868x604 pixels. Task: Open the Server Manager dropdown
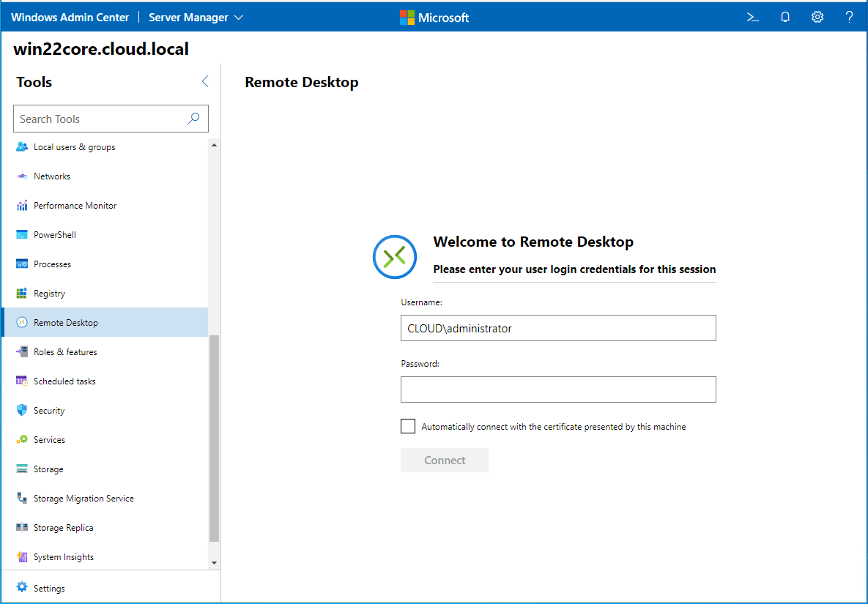point(196,16)
